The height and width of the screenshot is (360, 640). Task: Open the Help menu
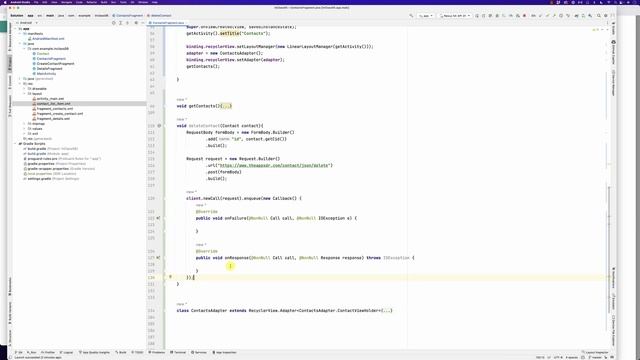[x=155, y=2]
